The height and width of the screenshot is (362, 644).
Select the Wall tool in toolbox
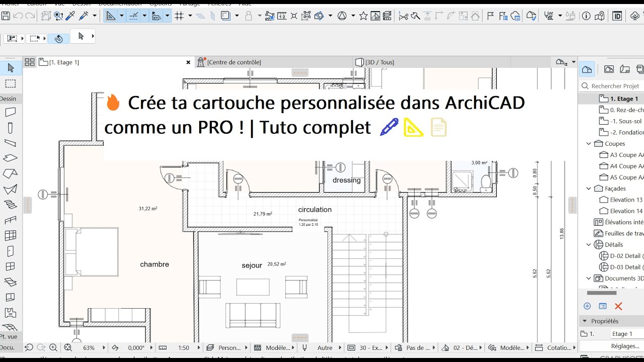point(11,112)
